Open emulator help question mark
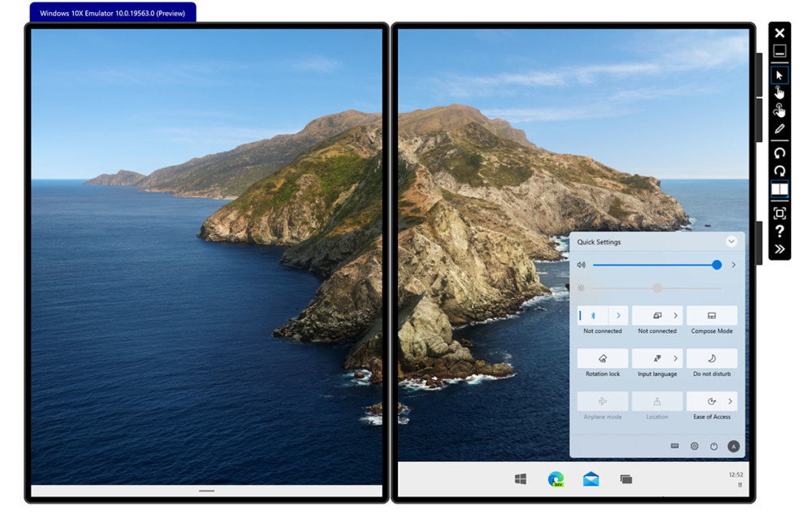812x514 pixels. 779,231
